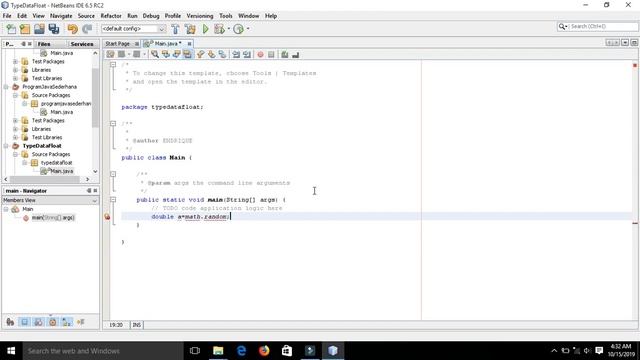
Task: Toggle Sort by Source in Navigator
Action: click(80, 322)
